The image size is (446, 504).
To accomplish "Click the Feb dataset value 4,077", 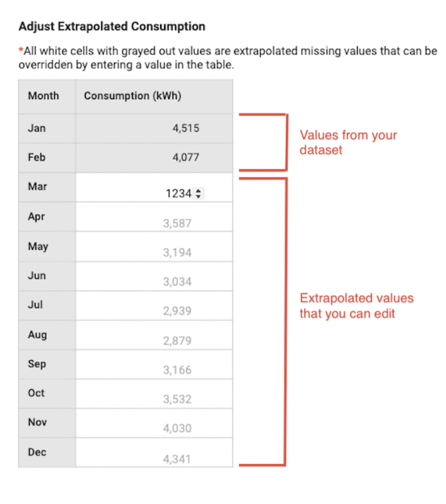I will [186, 157].
